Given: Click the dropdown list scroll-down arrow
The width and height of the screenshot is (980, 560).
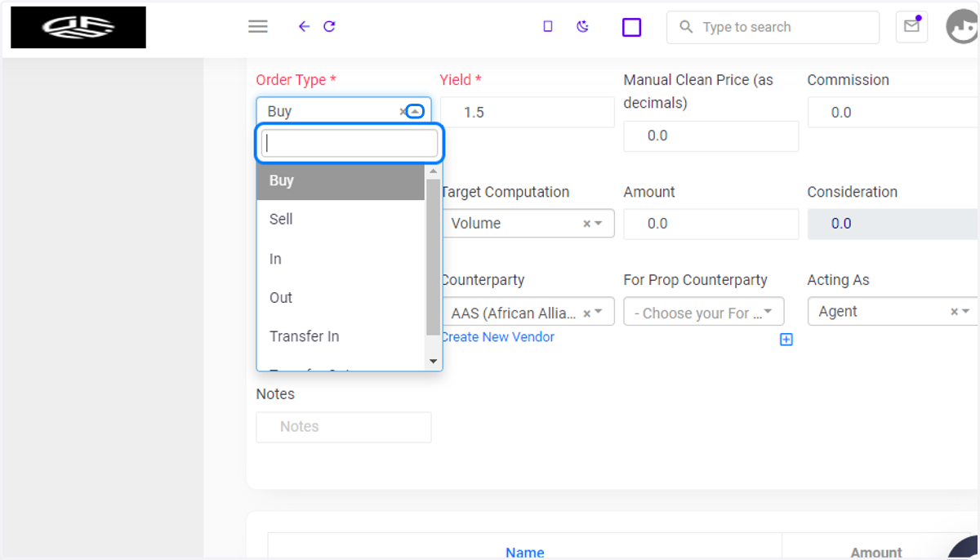Looking at the screenshot, I should click(x=433, y=361).
